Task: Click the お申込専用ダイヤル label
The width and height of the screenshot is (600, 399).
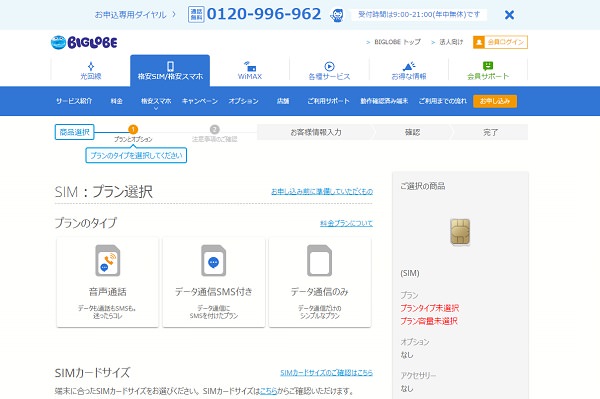Action: [130, 15]
